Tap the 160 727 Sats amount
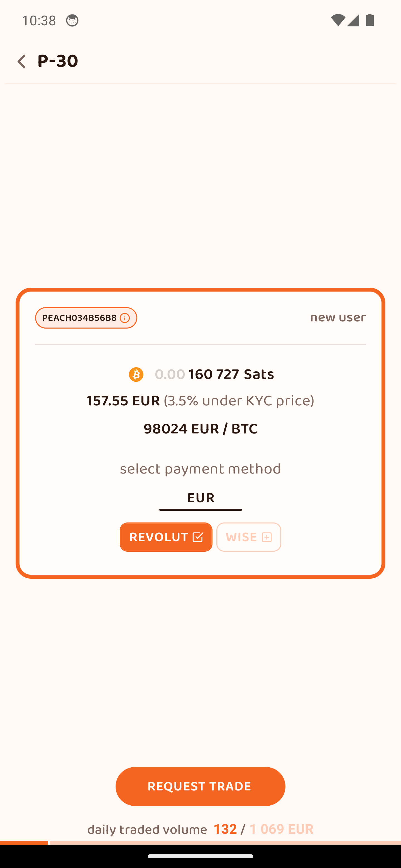This screenshot has width=401, height=868. [x=231, y=374]
